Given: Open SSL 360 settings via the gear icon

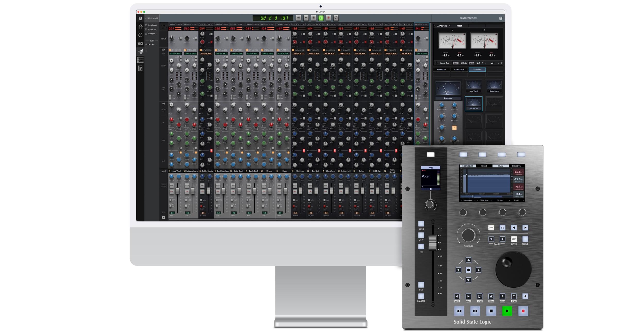Looking at the screenshot, I should point(140,35).
